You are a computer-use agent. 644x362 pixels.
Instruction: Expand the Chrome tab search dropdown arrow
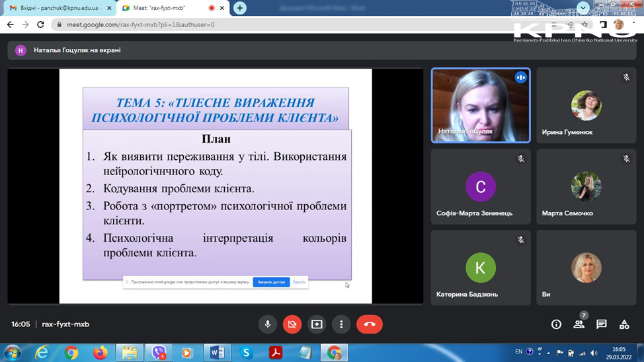[583, 8]
